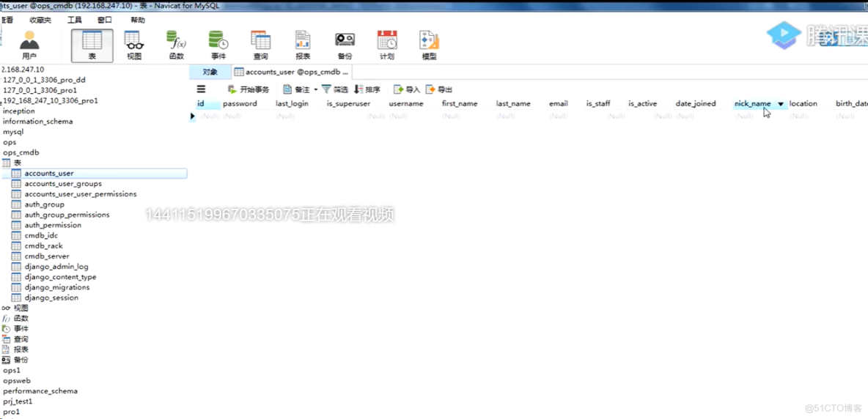Select the 表 (Table) toolbar icon
Viewport: 868px width, 419px height.
tap(92, 45)
